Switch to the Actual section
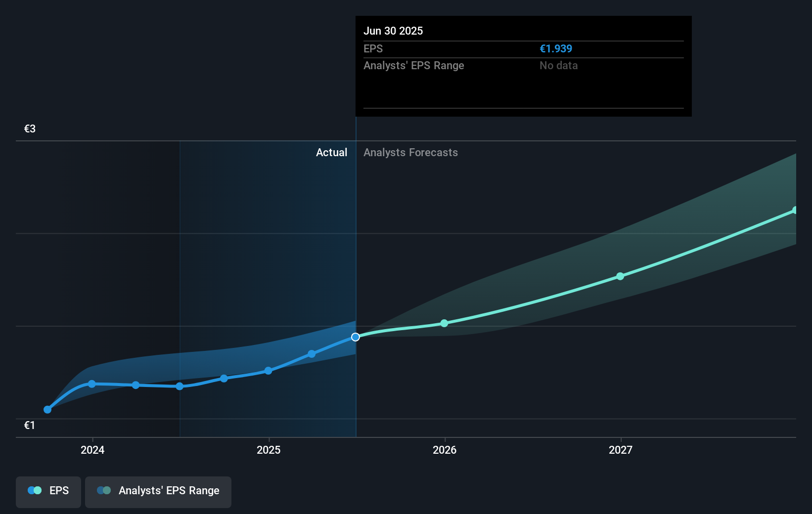Viewport: 812px width, 514px height. [x=331, y=152]
